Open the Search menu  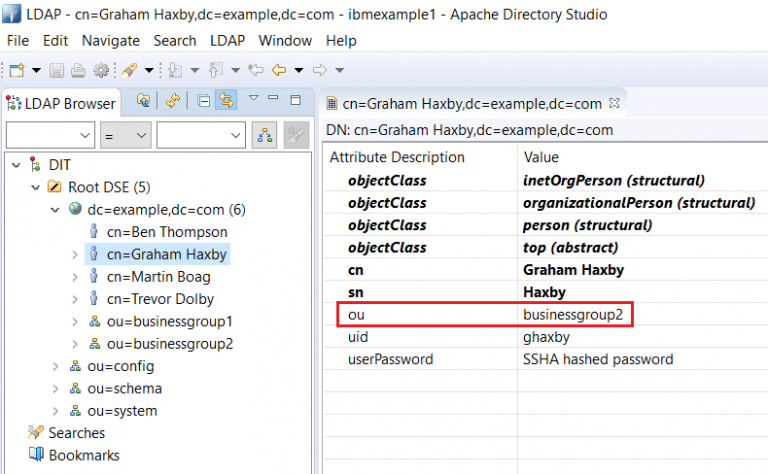175,41
